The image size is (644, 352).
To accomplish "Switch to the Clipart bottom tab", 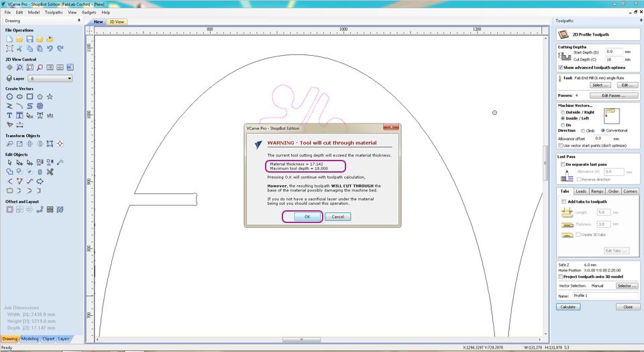I will click(48, 339).
